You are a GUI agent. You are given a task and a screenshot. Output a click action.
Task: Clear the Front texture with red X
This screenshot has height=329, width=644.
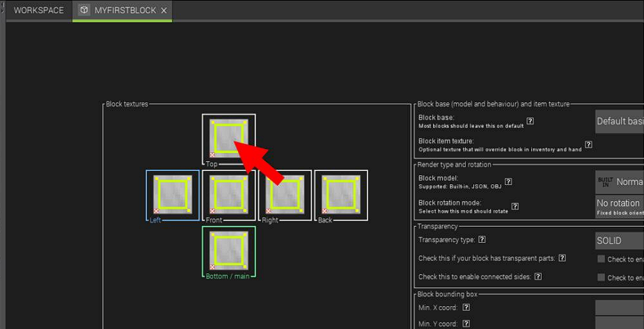212,210
